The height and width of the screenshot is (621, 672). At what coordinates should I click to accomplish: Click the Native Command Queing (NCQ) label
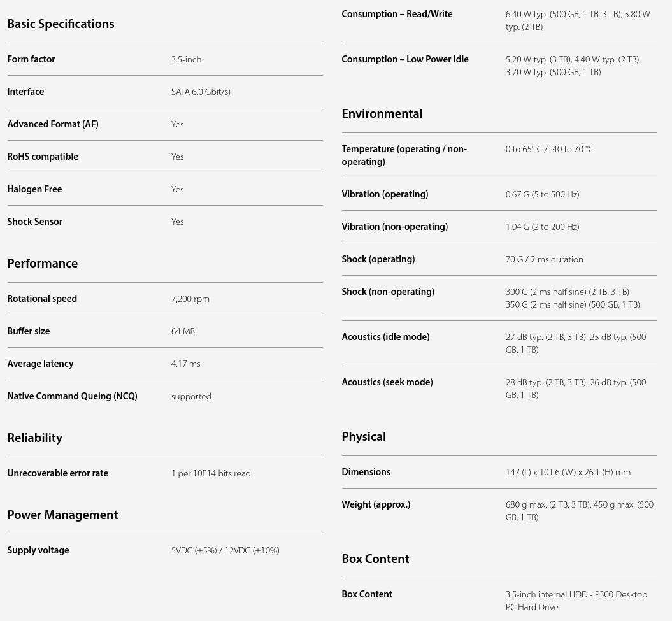[72, 396]
